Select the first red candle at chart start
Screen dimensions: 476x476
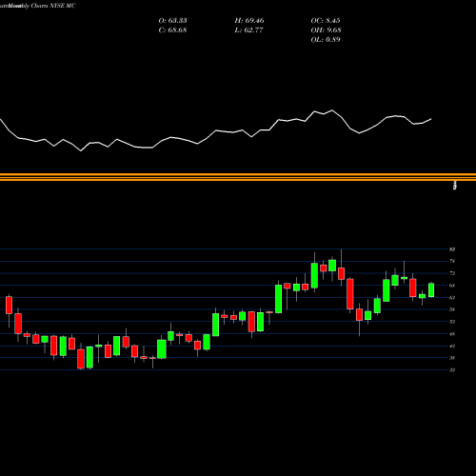point(9,306)
